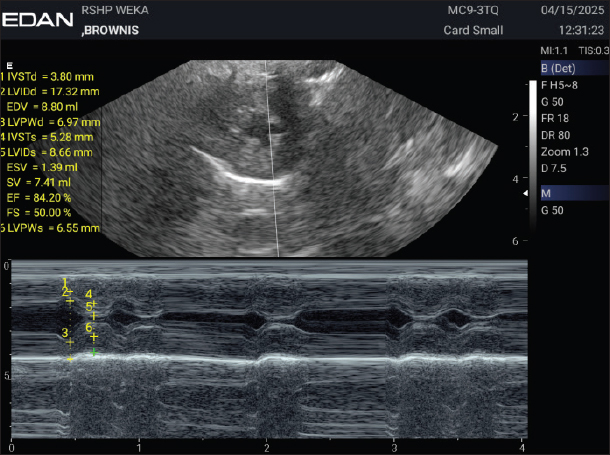Image resolution: width=610 pixels, height=455 pixels.
Task: Select the B (Det) mode tab
Action: click(573, 69)
